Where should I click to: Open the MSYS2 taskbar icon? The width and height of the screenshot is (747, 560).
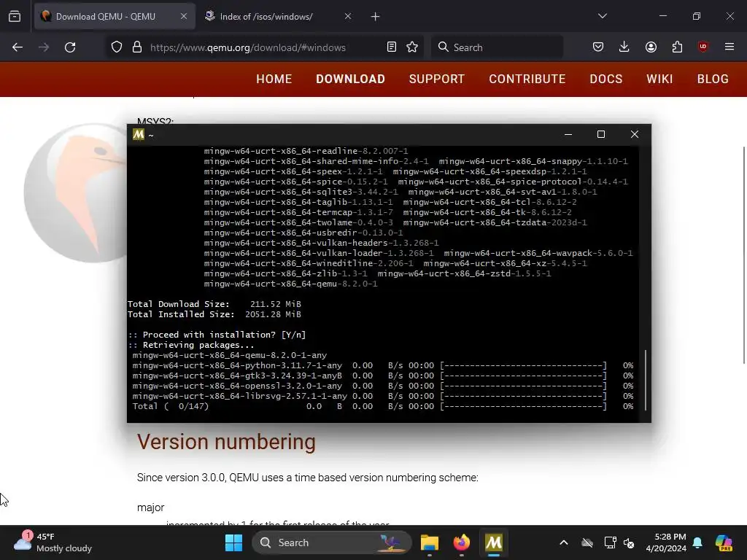494,542
